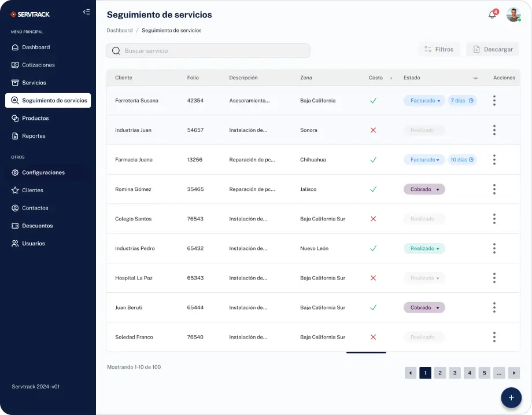Click the horizontal table scrollbar

click(366, 352)
